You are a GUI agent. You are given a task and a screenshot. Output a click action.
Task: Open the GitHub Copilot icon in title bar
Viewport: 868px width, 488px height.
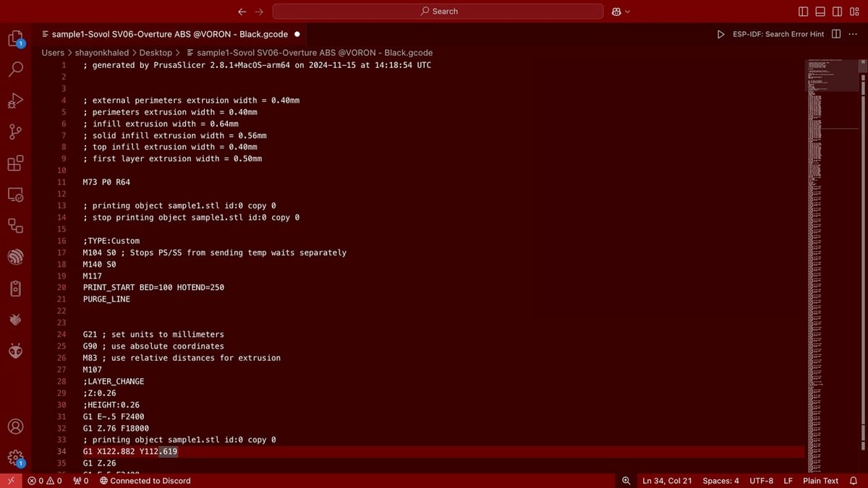point(616,12)
